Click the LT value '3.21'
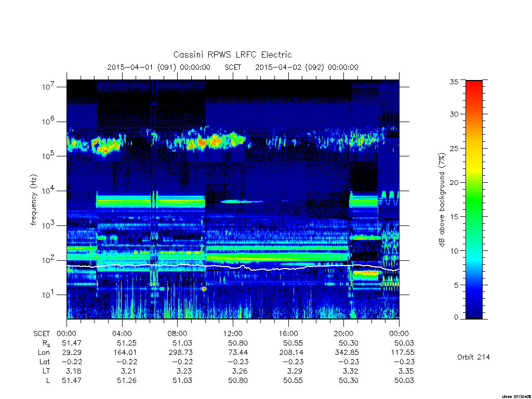The image size is (532, 399). click(x=129, y=371)
